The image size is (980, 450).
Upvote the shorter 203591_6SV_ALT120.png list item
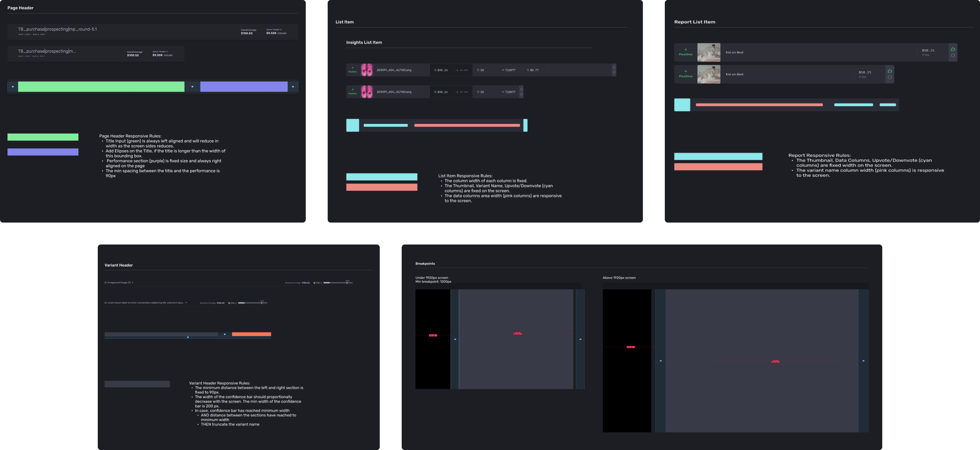tap(521, 89)
